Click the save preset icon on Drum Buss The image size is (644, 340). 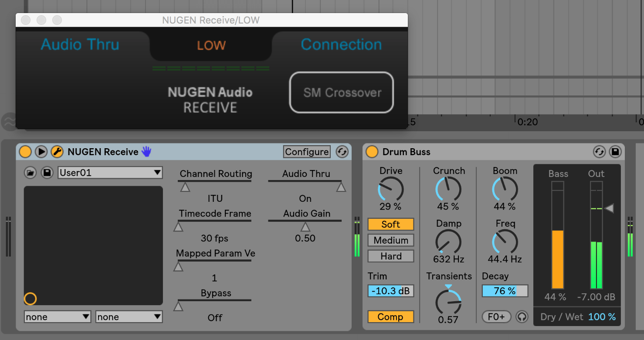point(615,152)
